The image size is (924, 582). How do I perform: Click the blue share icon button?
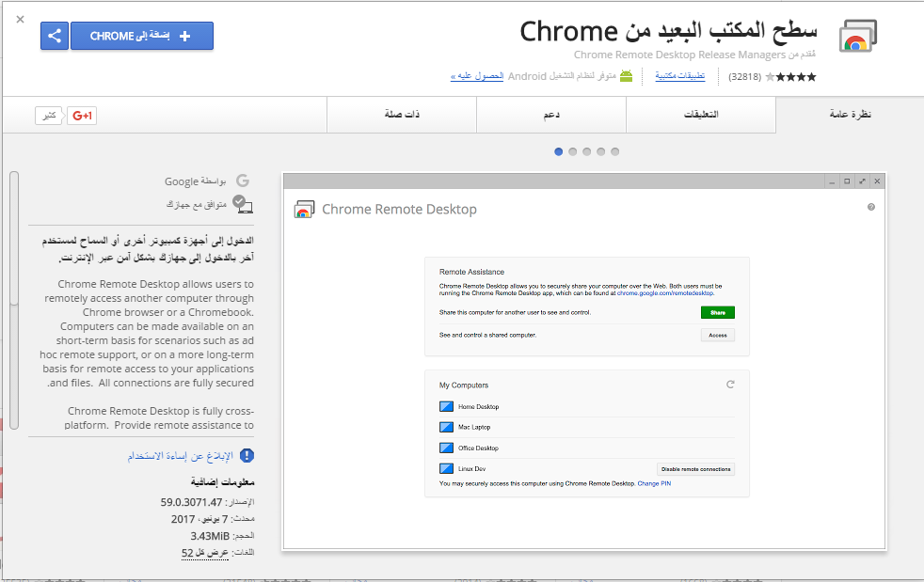tap(55, 36)
